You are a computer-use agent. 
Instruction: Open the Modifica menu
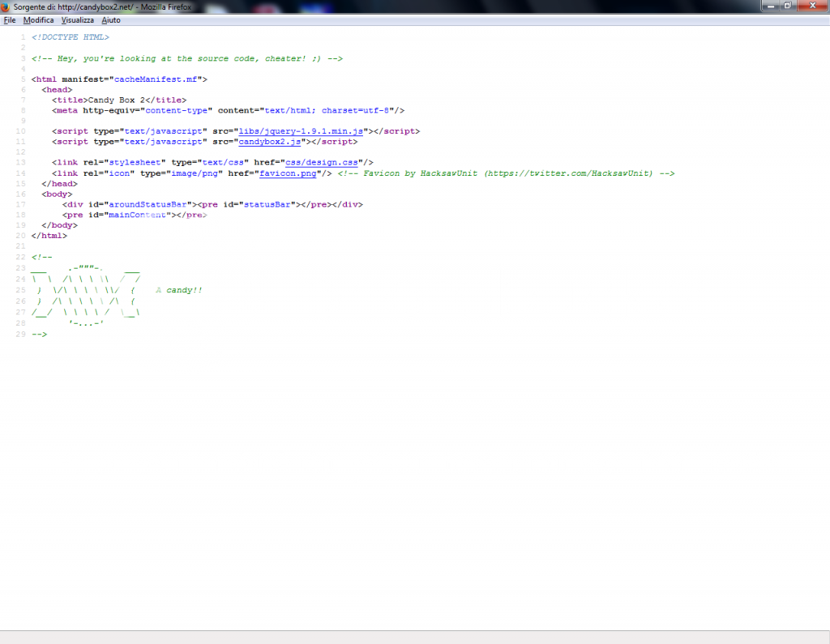pyautogui.click(x=39, y=19)
